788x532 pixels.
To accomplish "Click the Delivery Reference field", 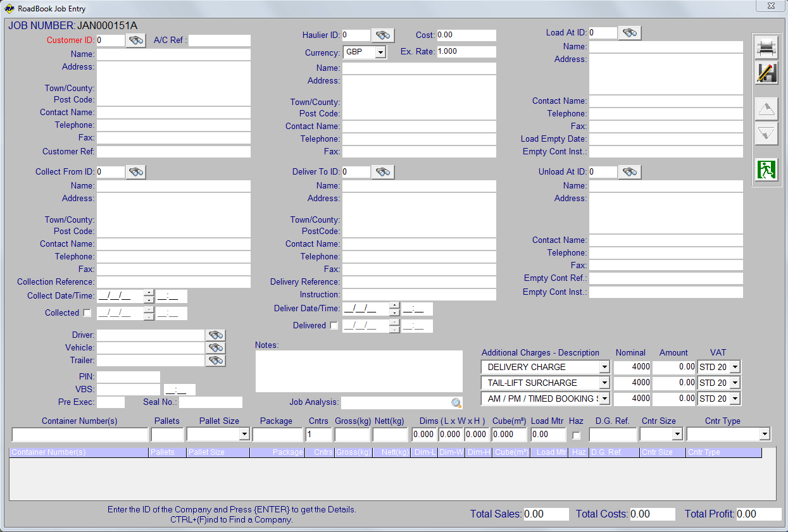I will point(419,282).
